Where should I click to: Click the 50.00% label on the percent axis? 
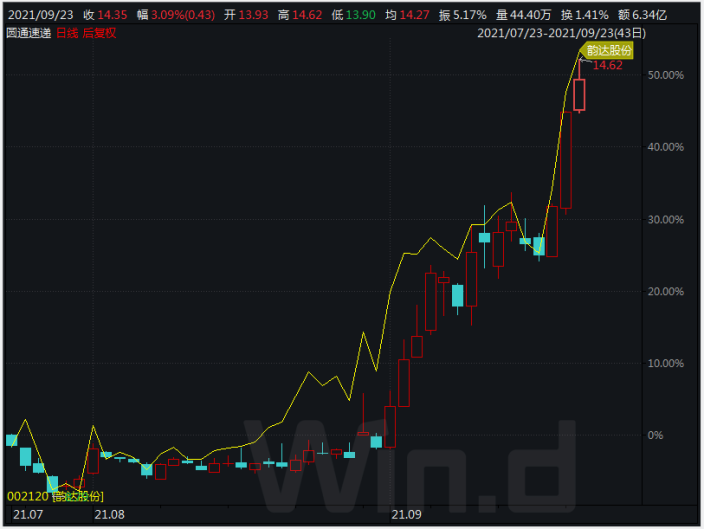666,75
